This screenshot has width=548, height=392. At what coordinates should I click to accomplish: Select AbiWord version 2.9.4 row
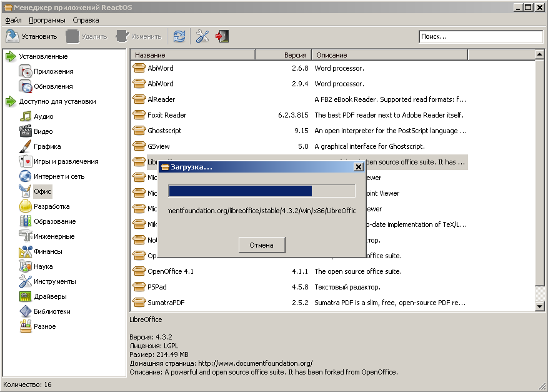coord(299,84)
